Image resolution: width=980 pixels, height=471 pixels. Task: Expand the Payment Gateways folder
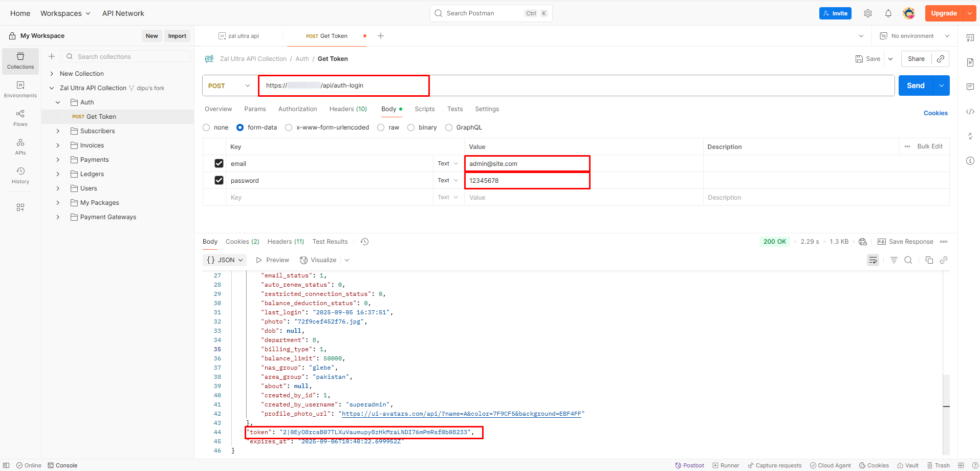[x=58, y=217]
